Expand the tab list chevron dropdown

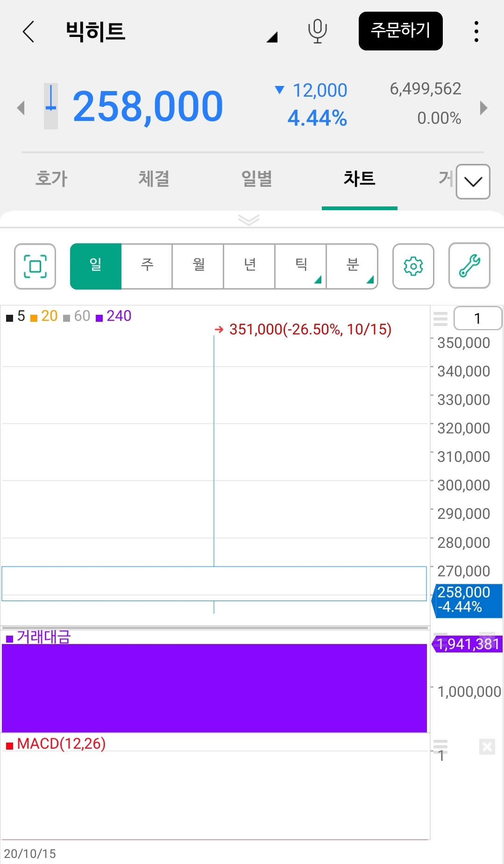click(473, 182)
